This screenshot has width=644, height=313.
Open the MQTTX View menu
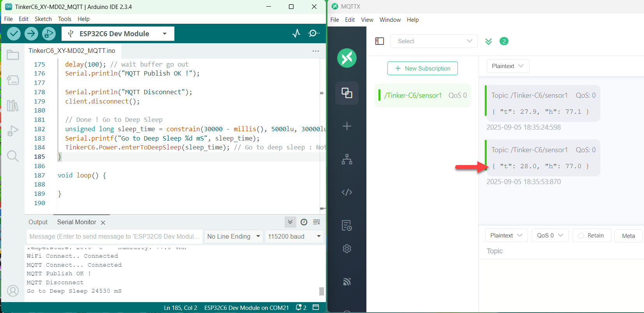(367, 20)
